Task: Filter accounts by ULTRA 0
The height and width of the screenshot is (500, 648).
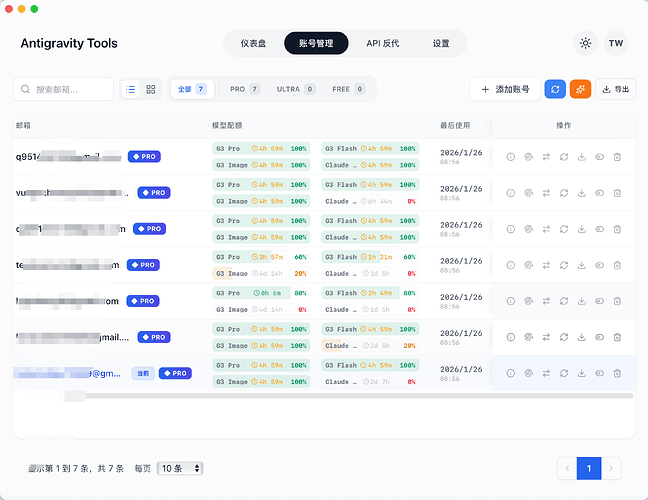Action: point(296,89)
